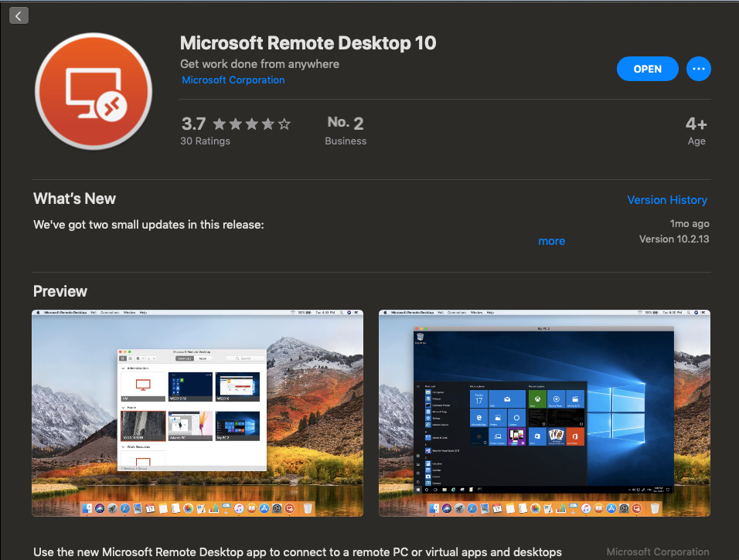The height and width of the screenshot is (560, 739).
Task: Click the subtitle Get work done from anywhere
Action: coord(260,64)
